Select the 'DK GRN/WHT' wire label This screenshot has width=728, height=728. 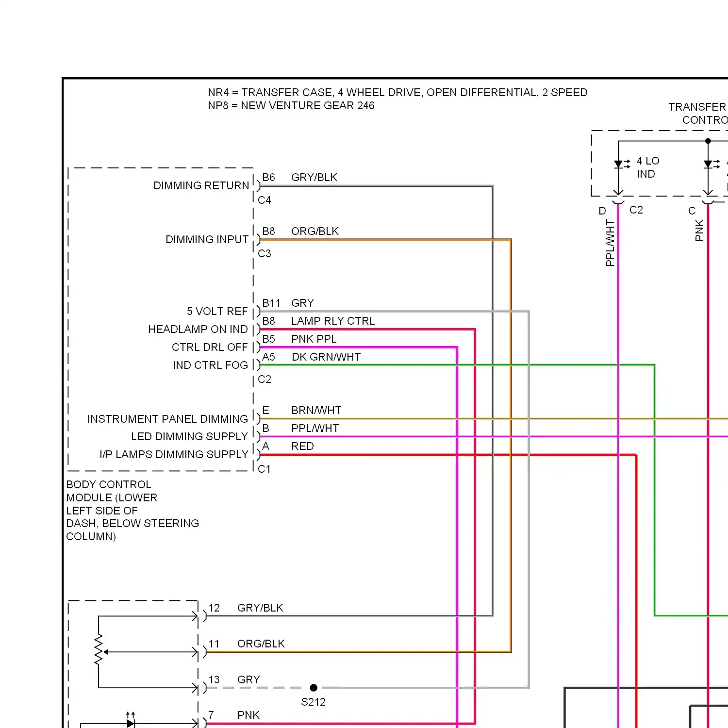(x=326, y=357)
